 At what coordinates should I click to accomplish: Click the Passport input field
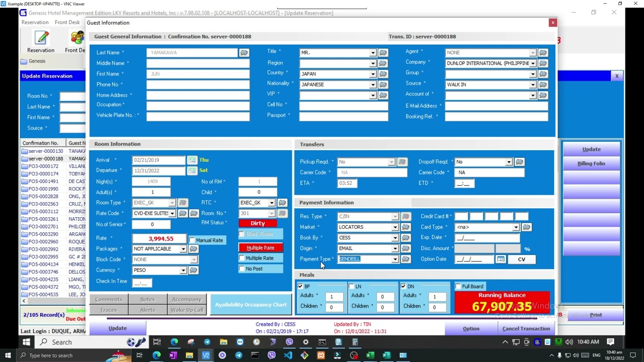pos(344,116)
